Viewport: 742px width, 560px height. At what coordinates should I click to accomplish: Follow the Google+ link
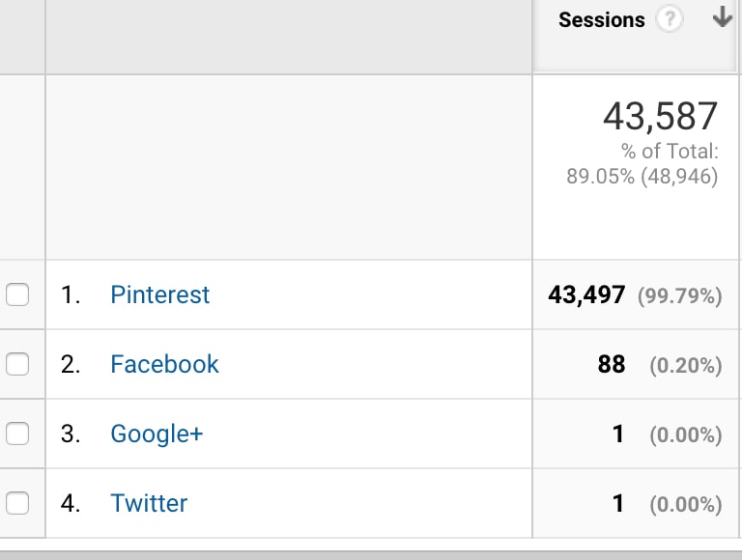point(157,434)
